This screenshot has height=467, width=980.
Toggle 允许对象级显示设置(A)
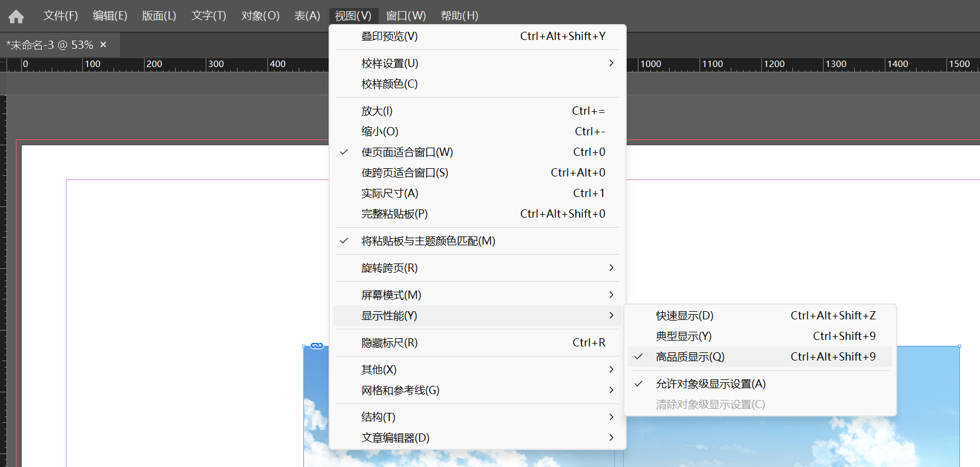(x=710, y=384)
